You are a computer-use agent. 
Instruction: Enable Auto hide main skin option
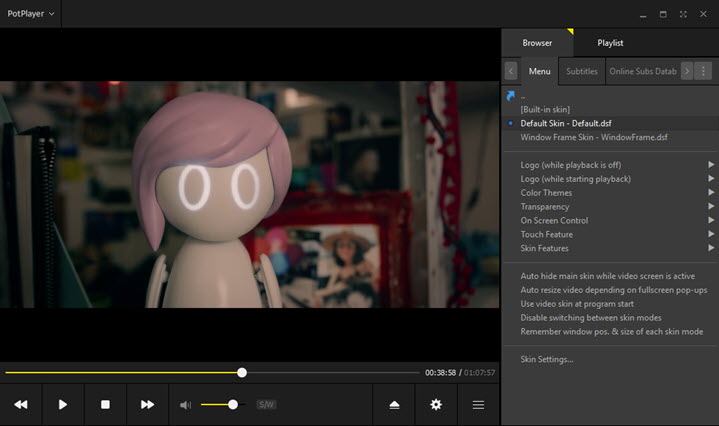coord(607,275)
